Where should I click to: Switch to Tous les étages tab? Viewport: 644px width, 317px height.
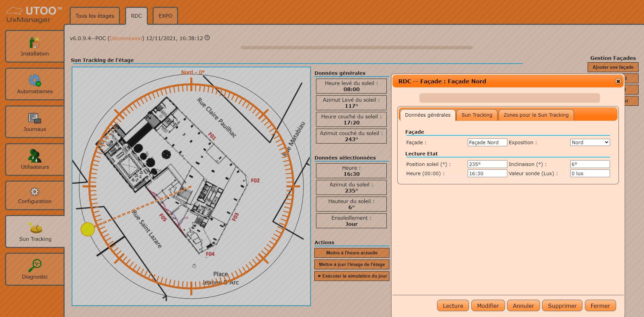pyautogui.click(x=95, y=16)
